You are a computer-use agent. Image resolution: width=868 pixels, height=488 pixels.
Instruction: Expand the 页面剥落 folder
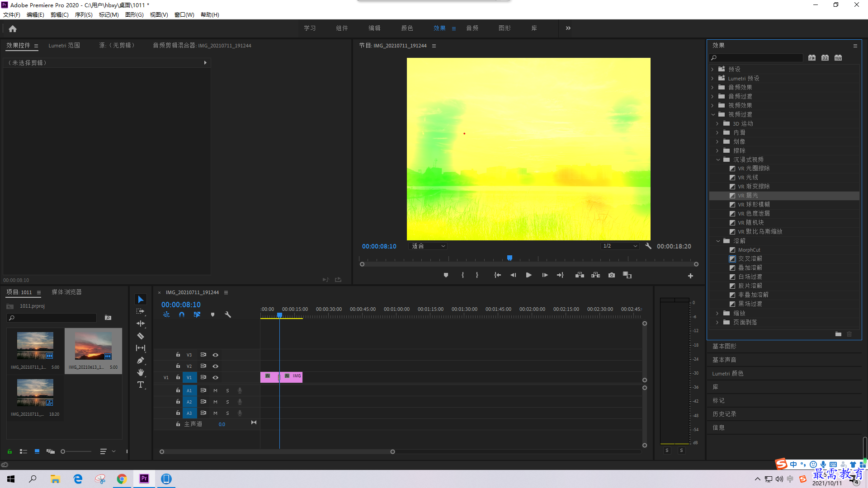coord(717,322)
